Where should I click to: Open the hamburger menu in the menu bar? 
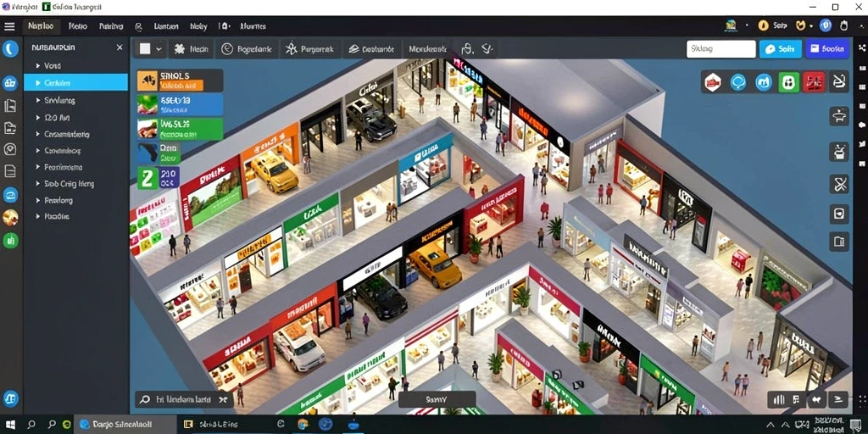click(9, 26)
